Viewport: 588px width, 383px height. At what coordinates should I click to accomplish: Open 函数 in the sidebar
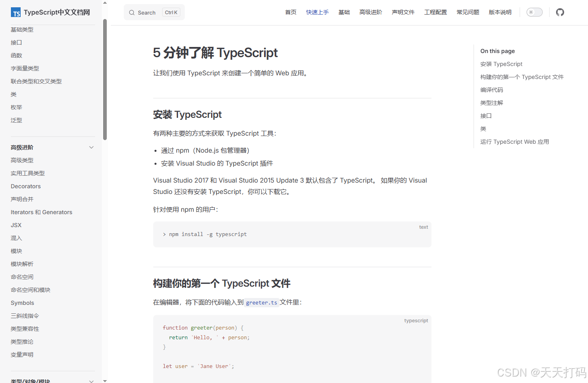[x=17, y=55]
